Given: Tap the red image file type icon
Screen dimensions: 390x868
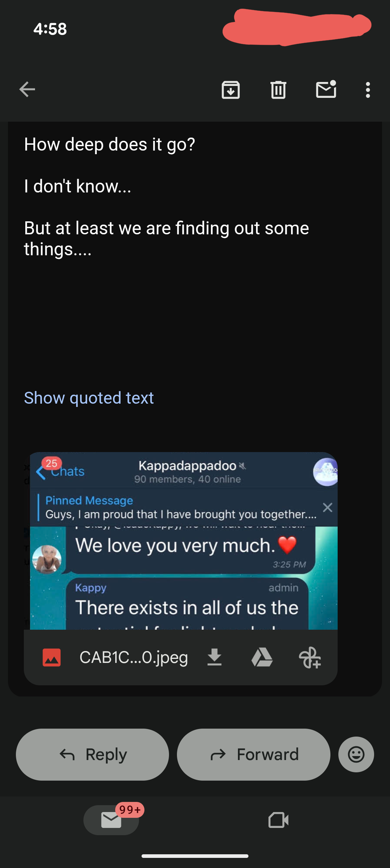Looking at the screenshot, I should (x=52, y=657).
